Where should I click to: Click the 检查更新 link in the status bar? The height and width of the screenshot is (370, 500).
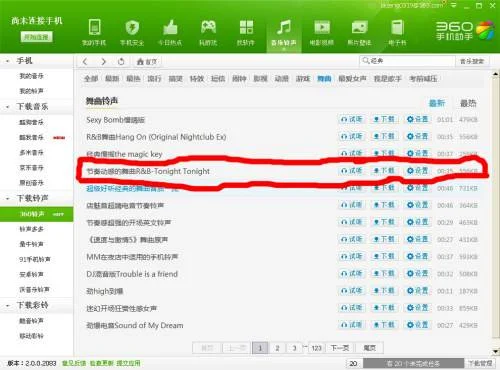[x=101, y=363]
